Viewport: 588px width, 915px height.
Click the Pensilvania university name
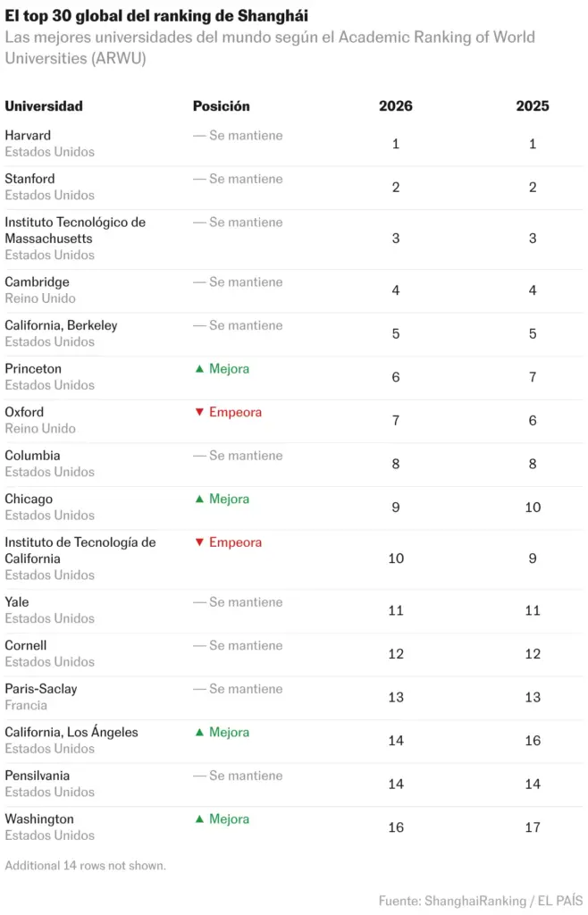(37, 776)
